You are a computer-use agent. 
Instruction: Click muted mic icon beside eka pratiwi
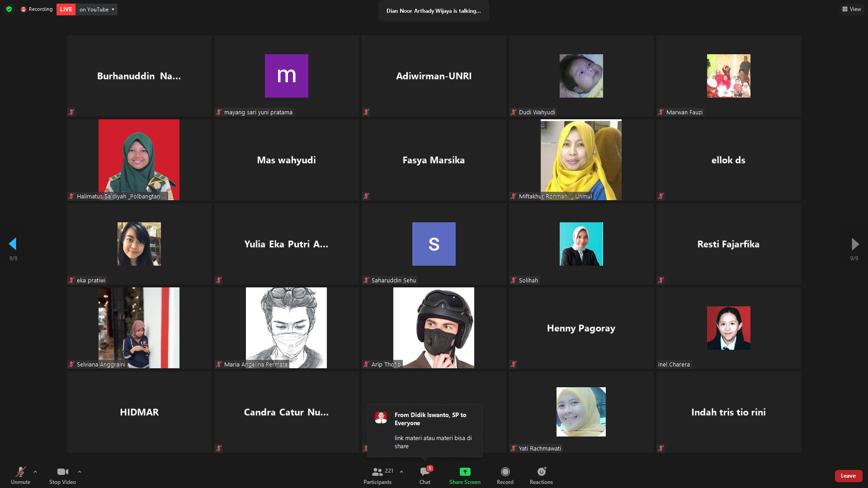71,280
